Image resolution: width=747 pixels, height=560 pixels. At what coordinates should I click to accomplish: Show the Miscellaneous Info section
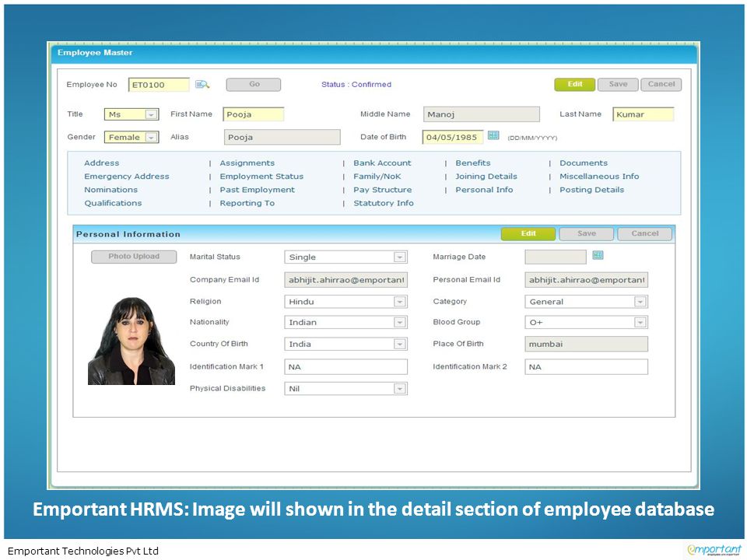point(599,177)
